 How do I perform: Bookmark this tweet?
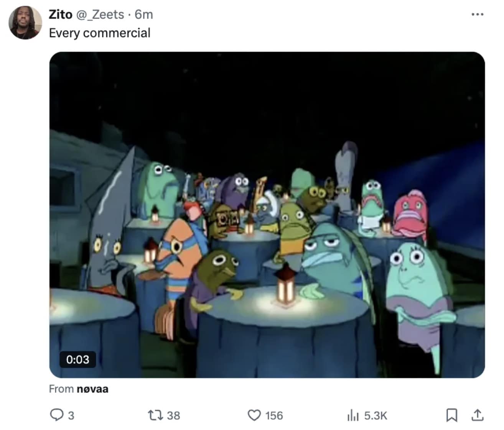tap(451, 415)
